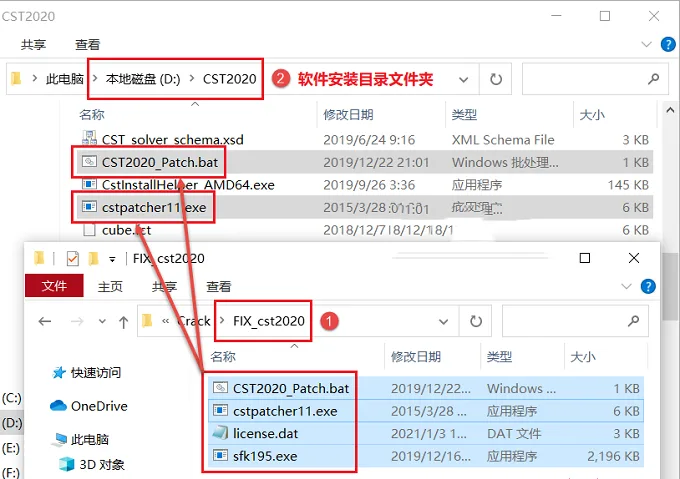Go forward in FIX_cst2020 window
This screenshot has width=680, height=479.
tap(77, 321)
